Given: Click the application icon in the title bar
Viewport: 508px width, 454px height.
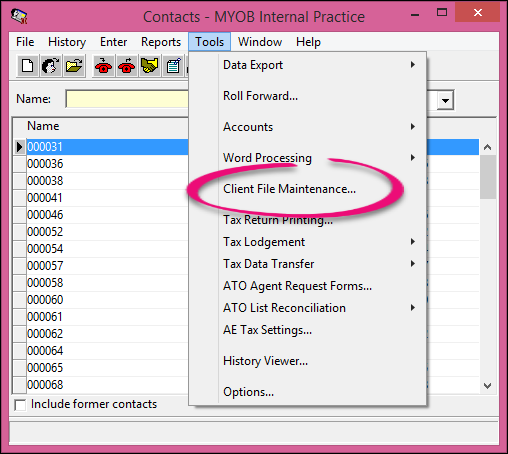Looking at the screenshot, I should click(19, 16).
